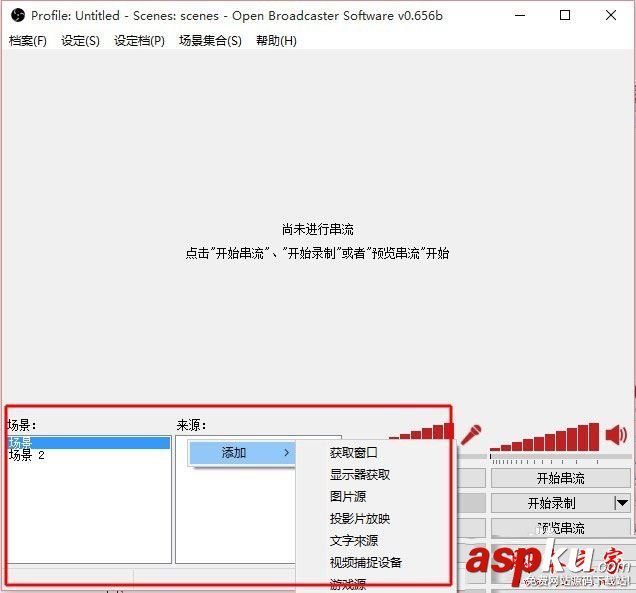This screenshot has width=636, height=593.
Task: Mute the microphone icon
Action: coord(471,434)
